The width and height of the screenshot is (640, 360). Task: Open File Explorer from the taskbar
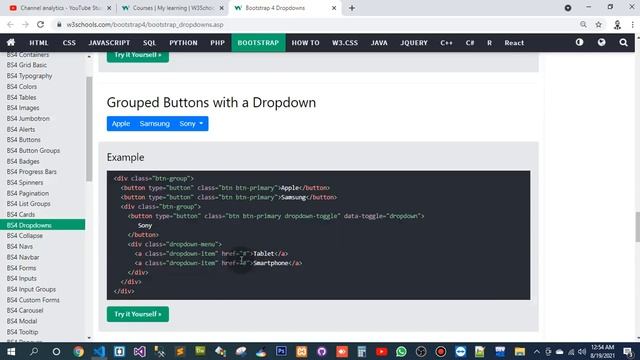pos(520,351)
